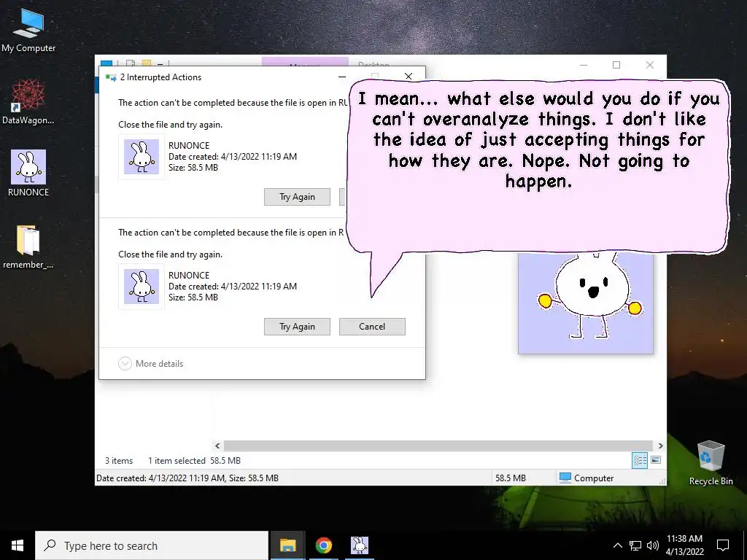Open File Explorer from the taskbar
The image size is (747, 560).
(x=287, y=545)
